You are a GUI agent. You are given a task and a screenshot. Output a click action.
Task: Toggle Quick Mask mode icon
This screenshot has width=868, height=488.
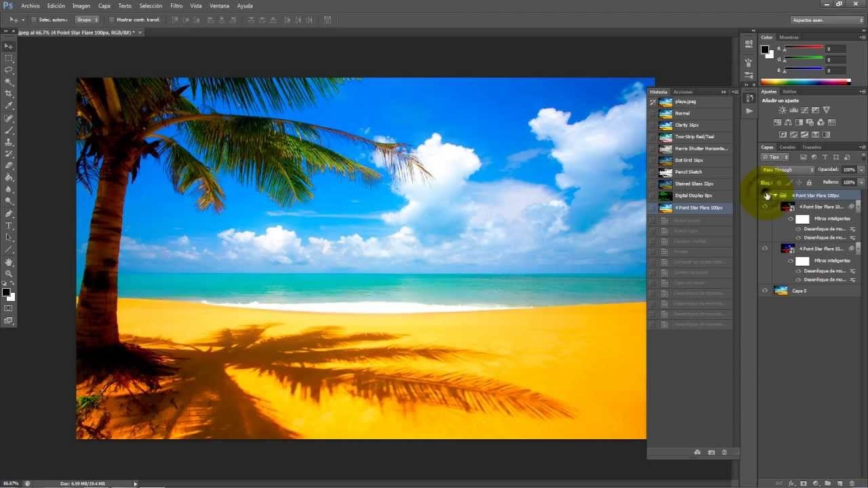click(9, 308)
